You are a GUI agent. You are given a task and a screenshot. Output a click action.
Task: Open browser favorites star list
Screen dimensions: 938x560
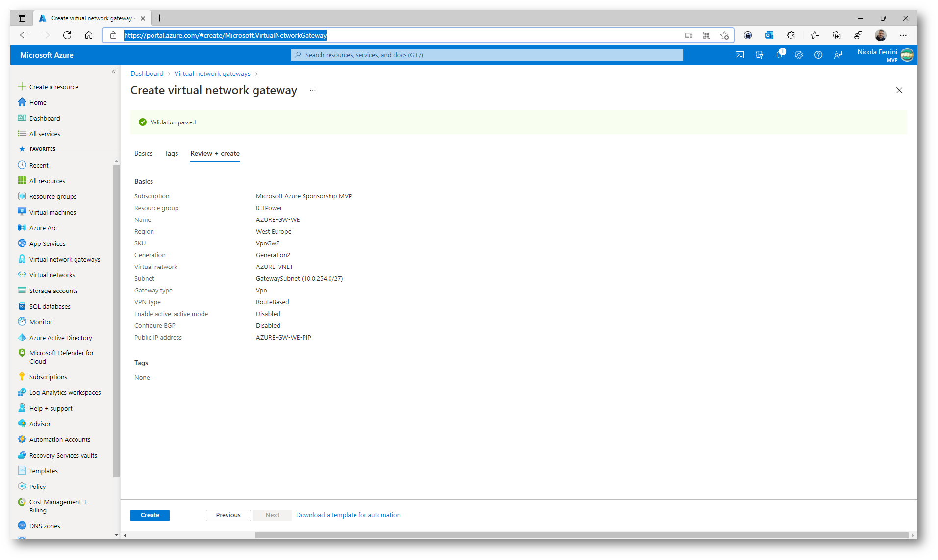pyautogui.click(x=815, y=35)
